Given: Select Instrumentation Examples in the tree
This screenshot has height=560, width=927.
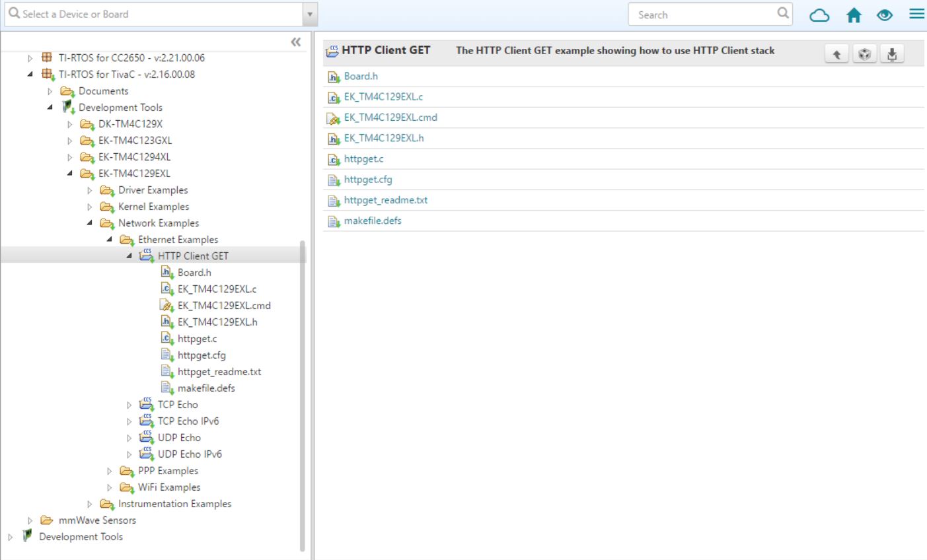Looking at the screenshot, I should click(174, 504).
